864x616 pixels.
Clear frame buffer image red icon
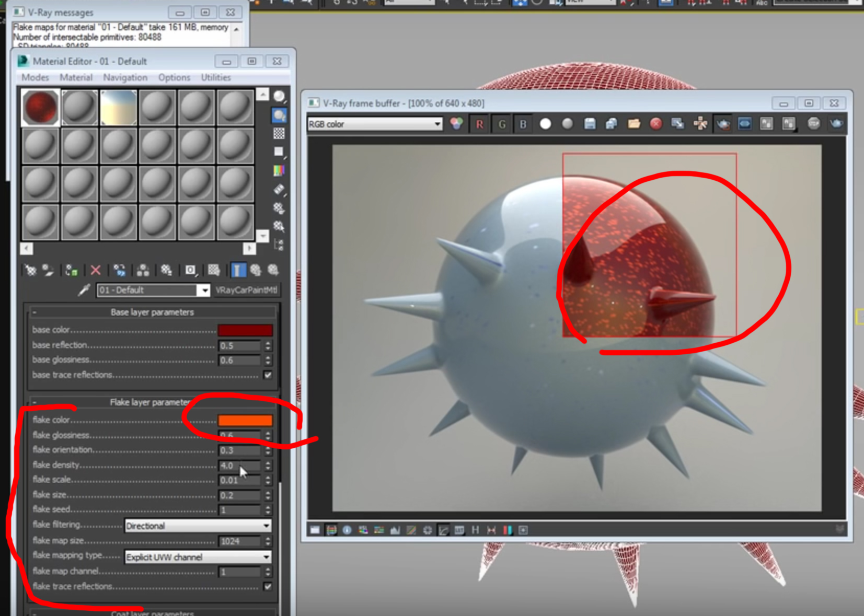[x=656, y=124]
